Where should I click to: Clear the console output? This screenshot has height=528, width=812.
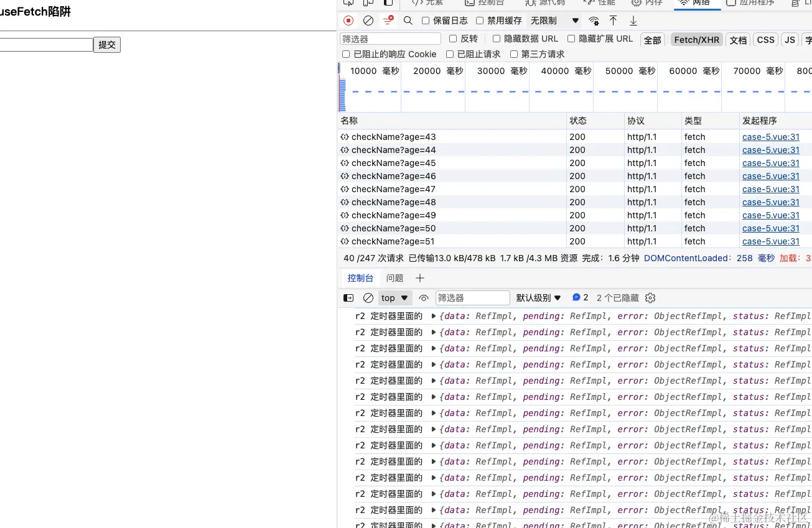click(x=368, y=298)
